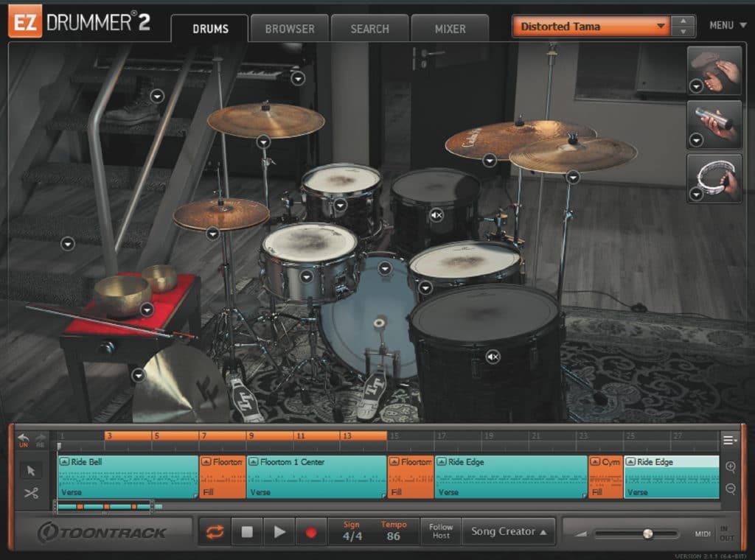755x560 pixels.
Task: Click the Stop button
Action: pos(247,531)
